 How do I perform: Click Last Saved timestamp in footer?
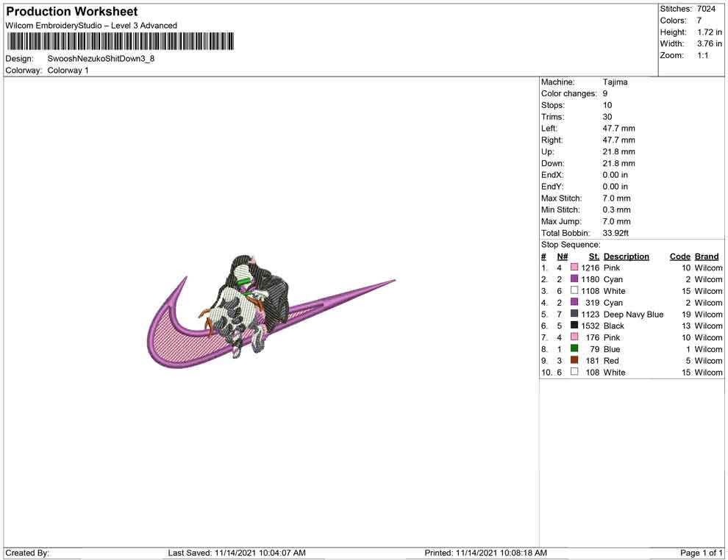(237, 553)
